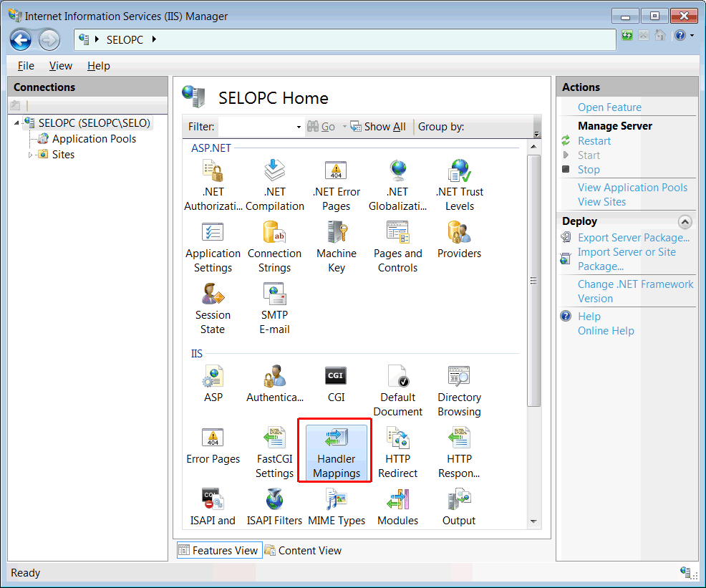Select the Sites node in Connections
This screenshot has height=588, width=706.
[x=63, y=155]
